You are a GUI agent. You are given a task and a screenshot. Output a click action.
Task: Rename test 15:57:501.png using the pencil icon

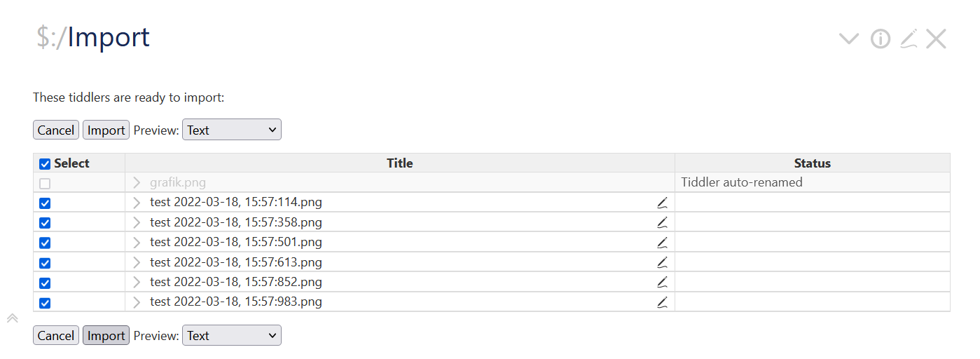pyautogui.click(x=662, y=243)
